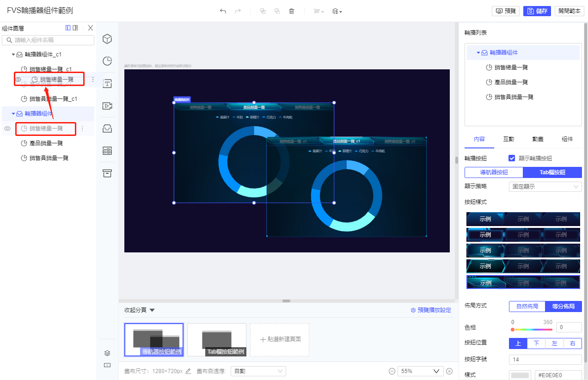Uncheck the 顯示輪播按鈕 checkbox
The width and height of the screenshot is (588, 380).
[x=512, y=158]
